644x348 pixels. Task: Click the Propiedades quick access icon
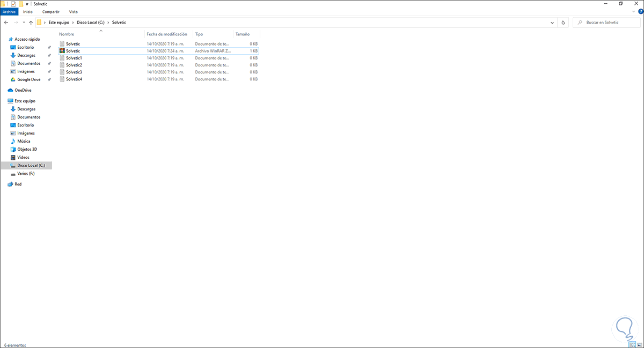click(12, 4)
